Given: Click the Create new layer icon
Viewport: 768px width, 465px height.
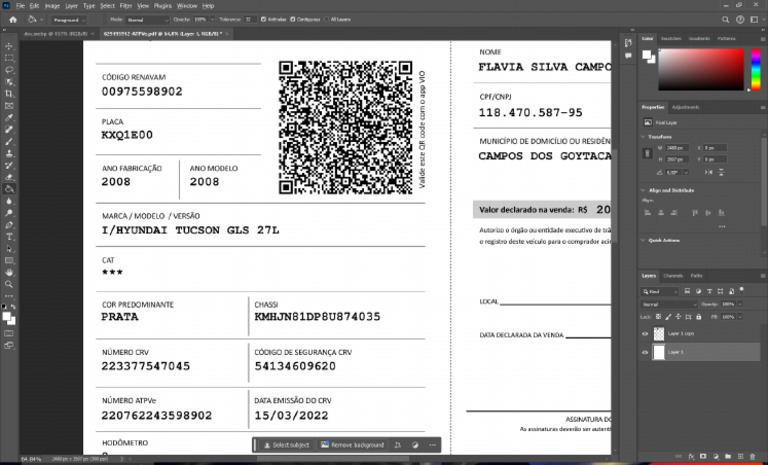Looking at the screenshot, I should tap(741, 457).
